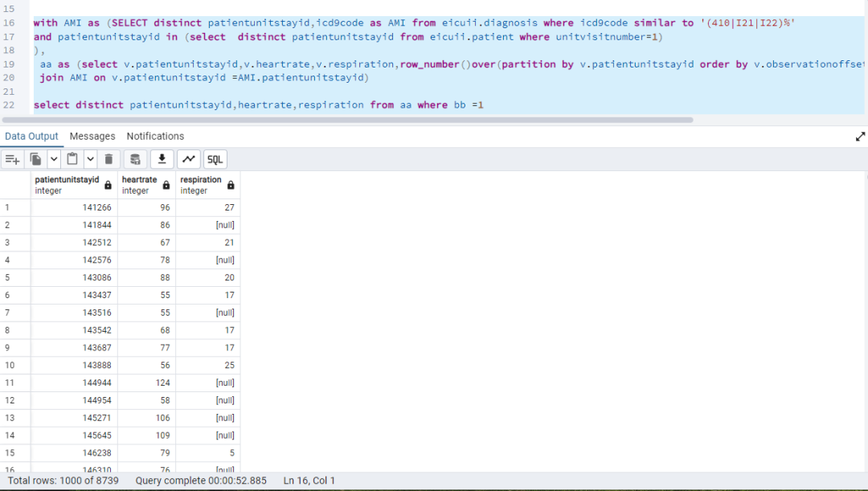Select cell with patientunitstayid 143888

(x=74, y=366)
